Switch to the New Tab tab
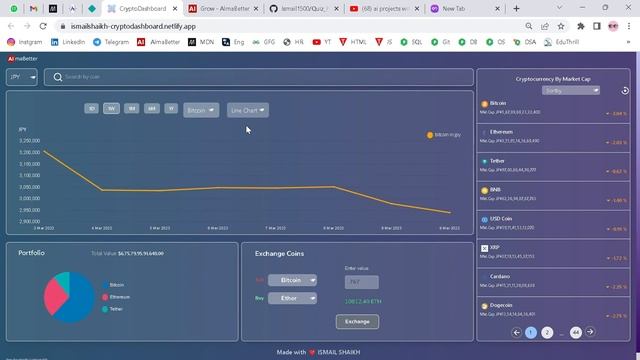The width and height of the screenshot is (640, 360). (465, 9)
